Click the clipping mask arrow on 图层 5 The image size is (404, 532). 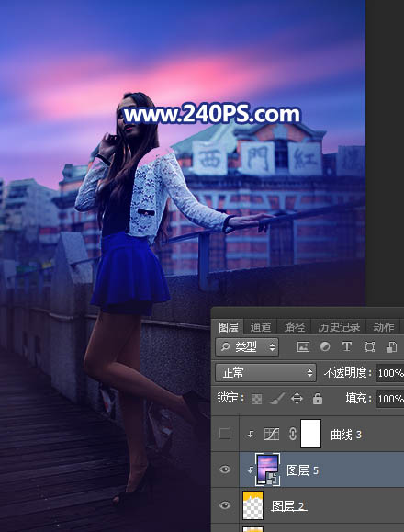(x=251, y=470)
